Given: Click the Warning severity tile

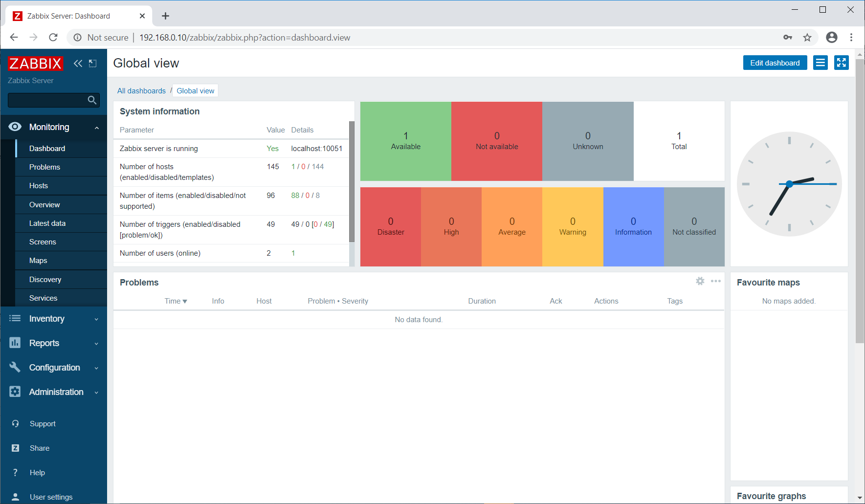Looking at the screenshot, I should (573, 227).
